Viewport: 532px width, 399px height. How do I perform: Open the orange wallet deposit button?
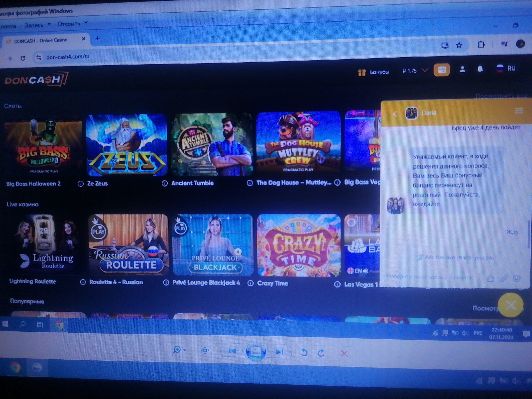pos(442,70)
